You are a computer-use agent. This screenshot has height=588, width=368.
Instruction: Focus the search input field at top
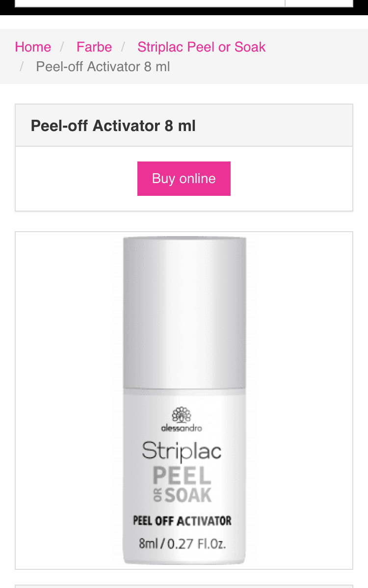coord(150,3)
